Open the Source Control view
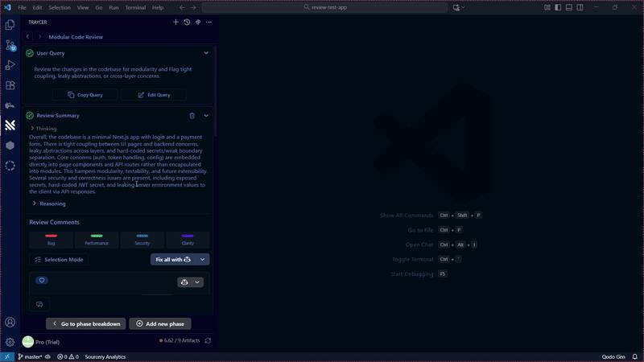Viewport: 644px width, 362px height. point(10,45)
